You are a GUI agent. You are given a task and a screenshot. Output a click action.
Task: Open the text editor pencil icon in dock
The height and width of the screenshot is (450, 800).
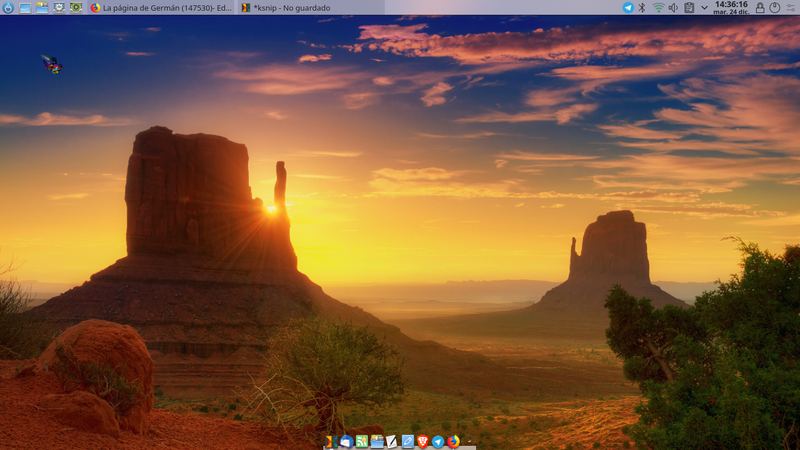(x=407, y=441)
